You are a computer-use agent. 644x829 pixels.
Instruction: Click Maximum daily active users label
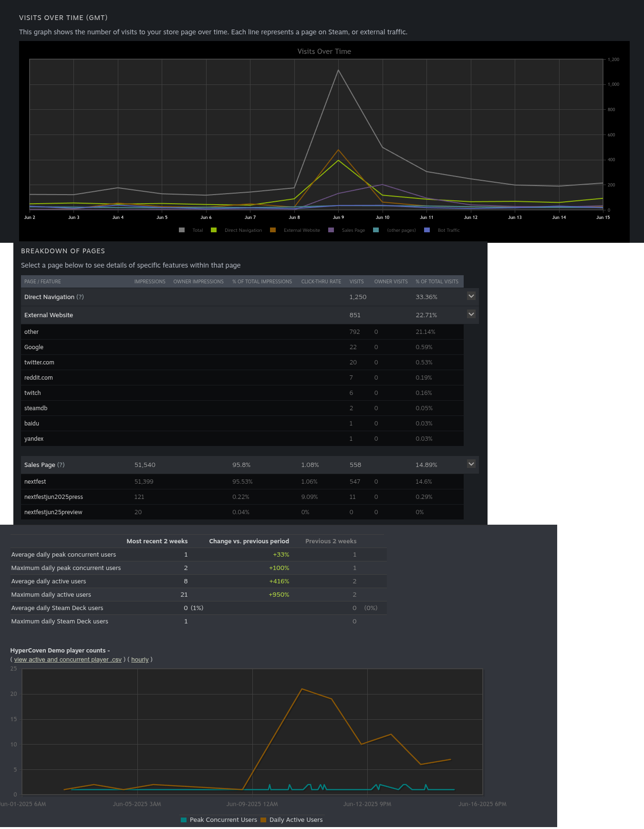[x=51, y=595]
